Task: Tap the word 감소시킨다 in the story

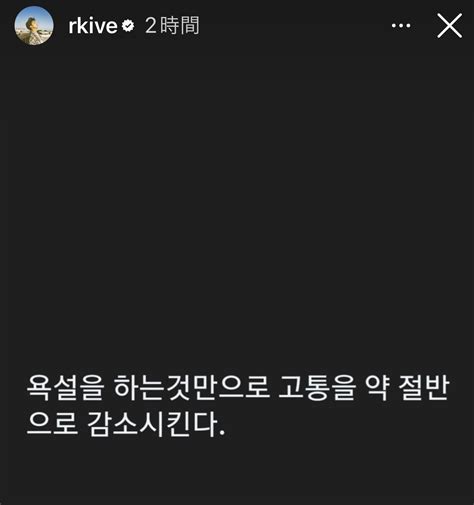Action: click(152, 424)
